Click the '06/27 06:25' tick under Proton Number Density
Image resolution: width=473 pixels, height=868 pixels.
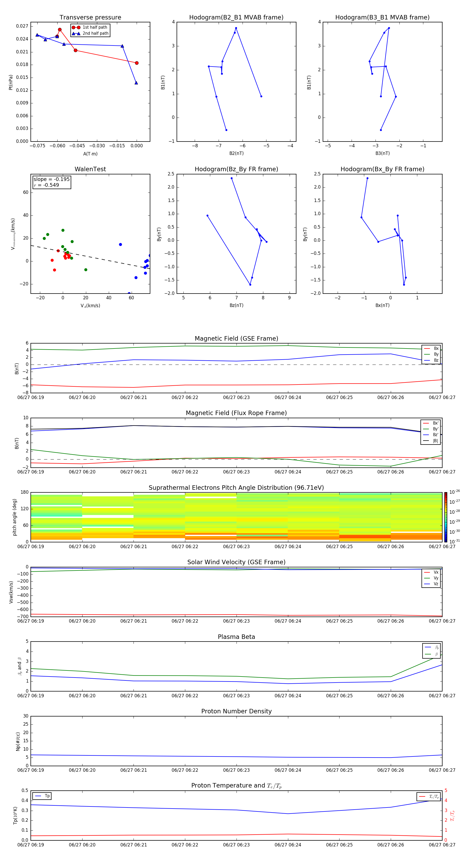pos(339,770)
